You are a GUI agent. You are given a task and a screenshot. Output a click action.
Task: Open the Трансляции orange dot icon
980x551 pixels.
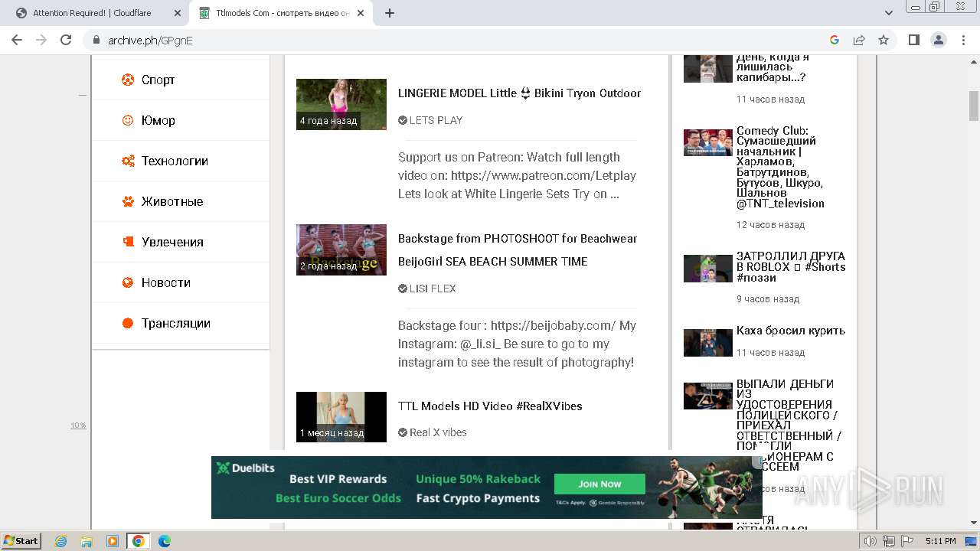[x=128, y=323]
